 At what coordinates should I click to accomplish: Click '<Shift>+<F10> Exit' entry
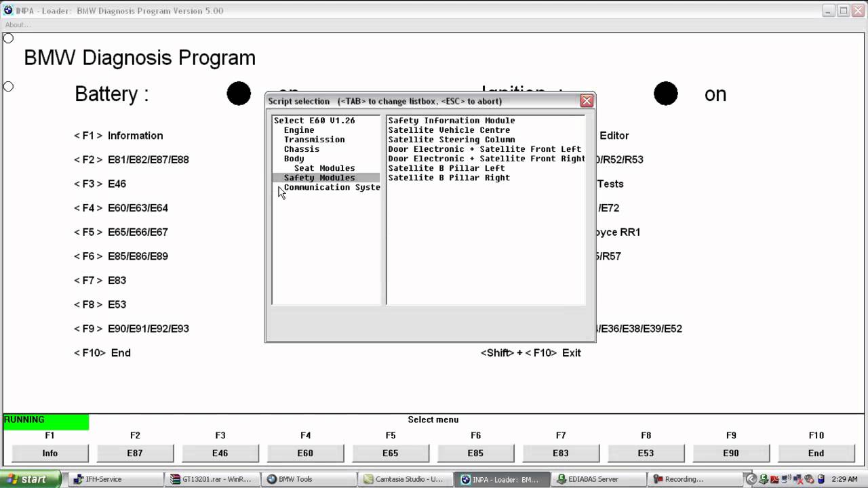[531, 352]
